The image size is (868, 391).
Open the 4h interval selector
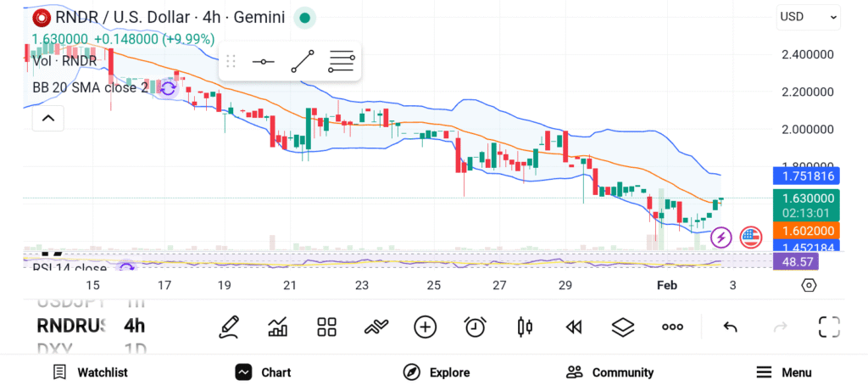pyautogui.click(x=134, y=326)
